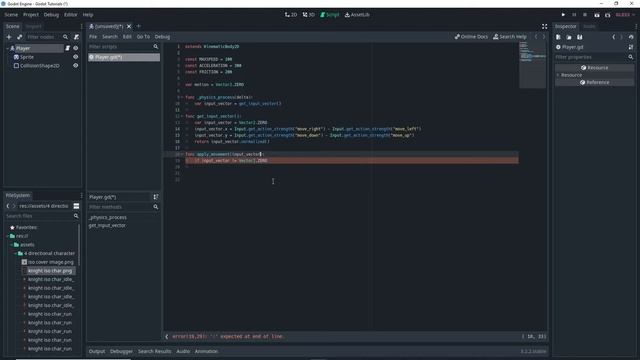Play the project
The width and height of the screenshot is (640, 360).
pos(563,15)
